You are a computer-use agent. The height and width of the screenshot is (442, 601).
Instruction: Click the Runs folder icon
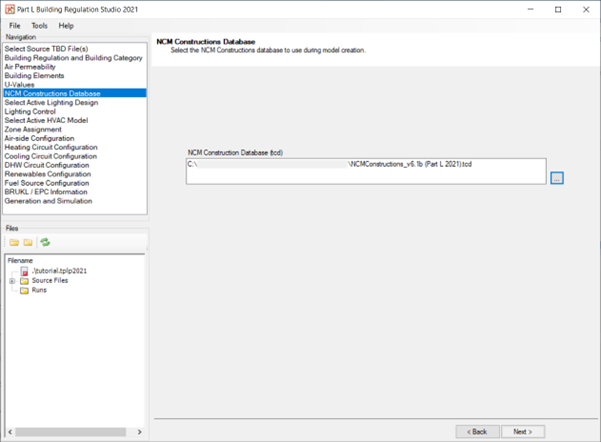[25, 291]
